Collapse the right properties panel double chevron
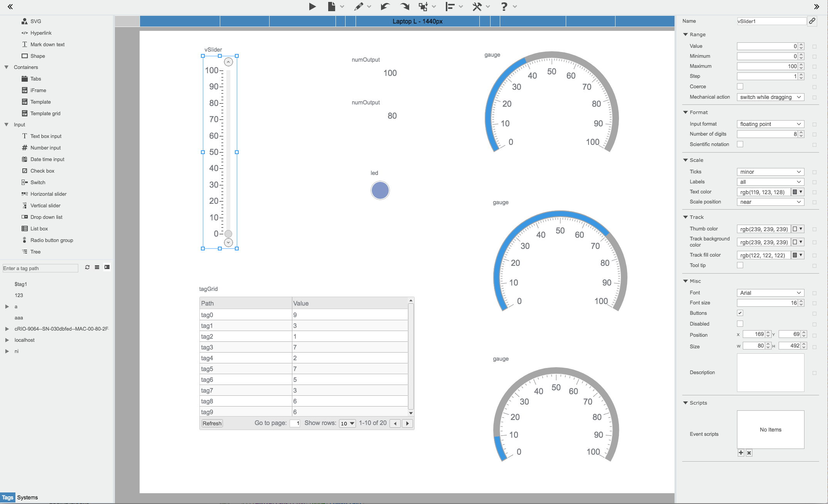Screen dimensions: 828x504 pyautogui.click(x=816, y=7)
